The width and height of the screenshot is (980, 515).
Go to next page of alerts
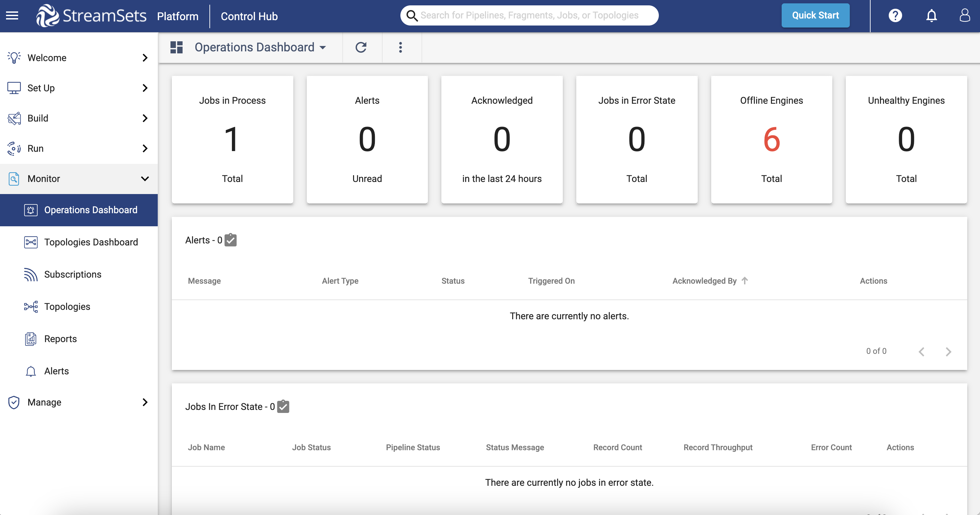[x=948, y=351]
